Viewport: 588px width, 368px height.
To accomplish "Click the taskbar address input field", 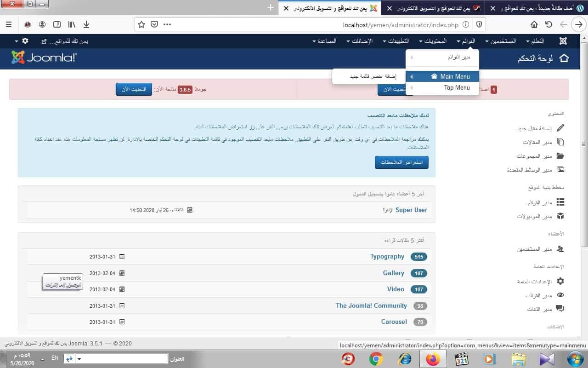I will point(122,359).
